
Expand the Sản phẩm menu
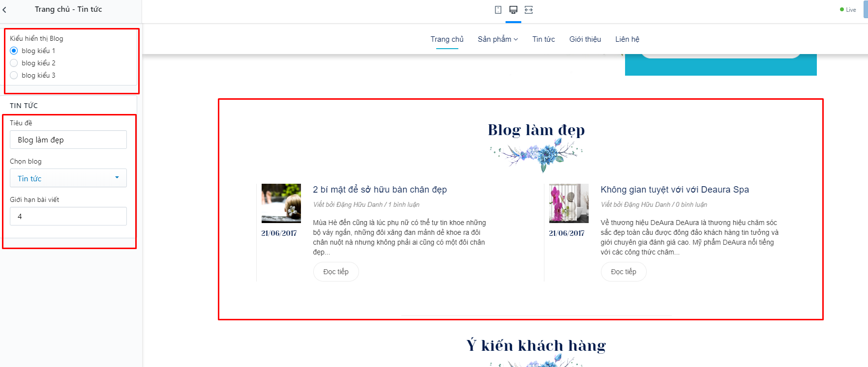498,39
